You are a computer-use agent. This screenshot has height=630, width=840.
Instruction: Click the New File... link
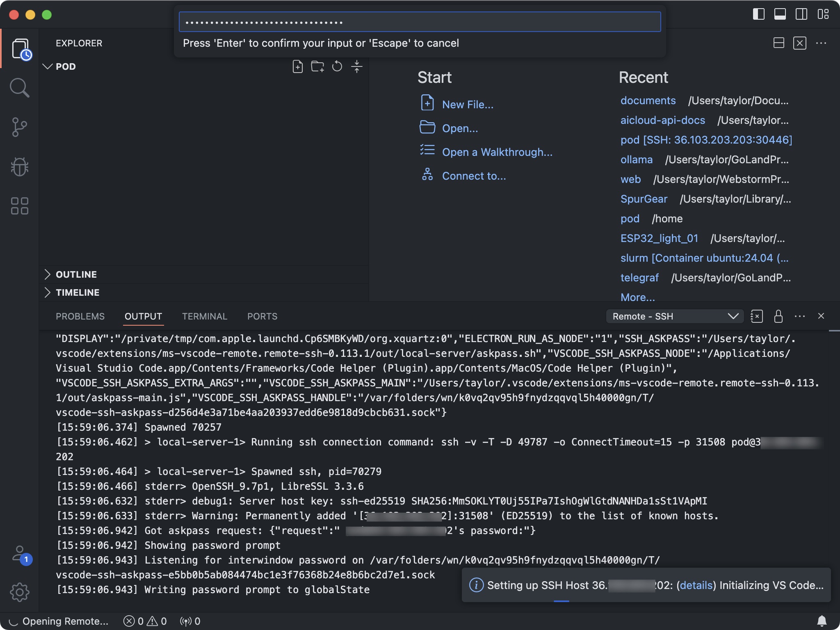tap(468, 105)
